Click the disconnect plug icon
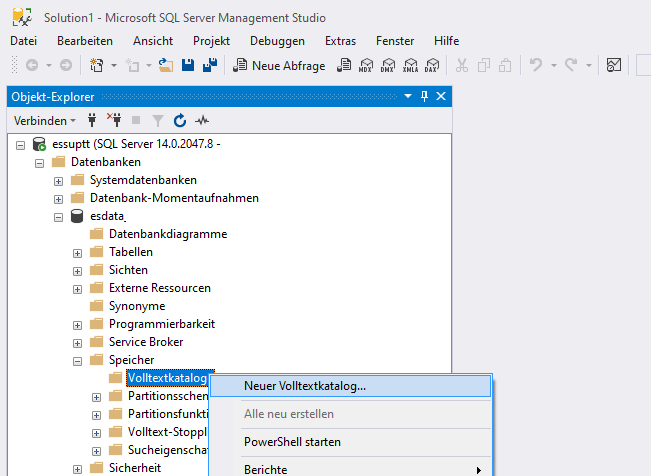The width and height of the screenshot is (651, 476). coord(114,120)
